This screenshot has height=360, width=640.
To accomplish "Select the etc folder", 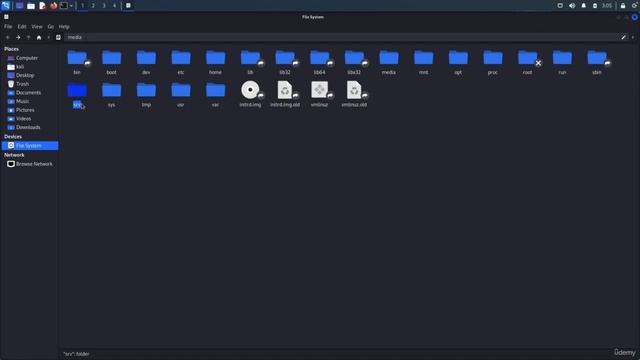I will point(181,58).
